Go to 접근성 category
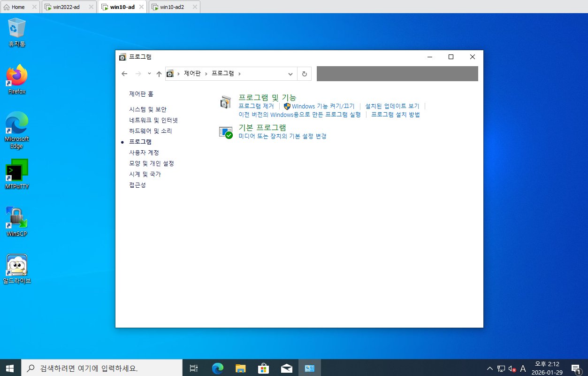Screen dimensions: 588x376 [x=137, y=185]
